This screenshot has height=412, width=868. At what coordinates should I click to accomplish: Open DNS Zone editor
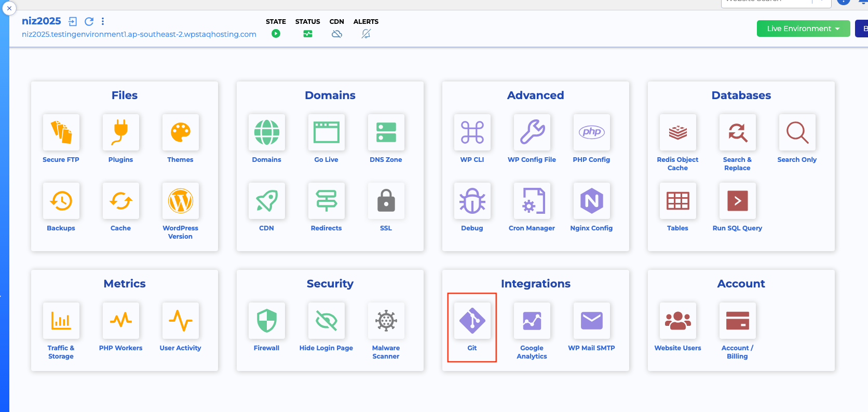pyautogui.click(x=386, y=132)
